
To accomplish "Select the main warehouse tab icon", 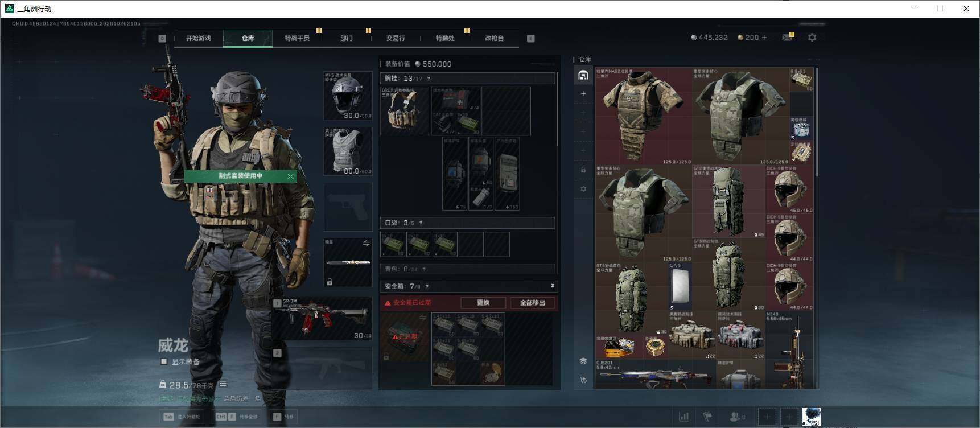I will pos(583,75).
